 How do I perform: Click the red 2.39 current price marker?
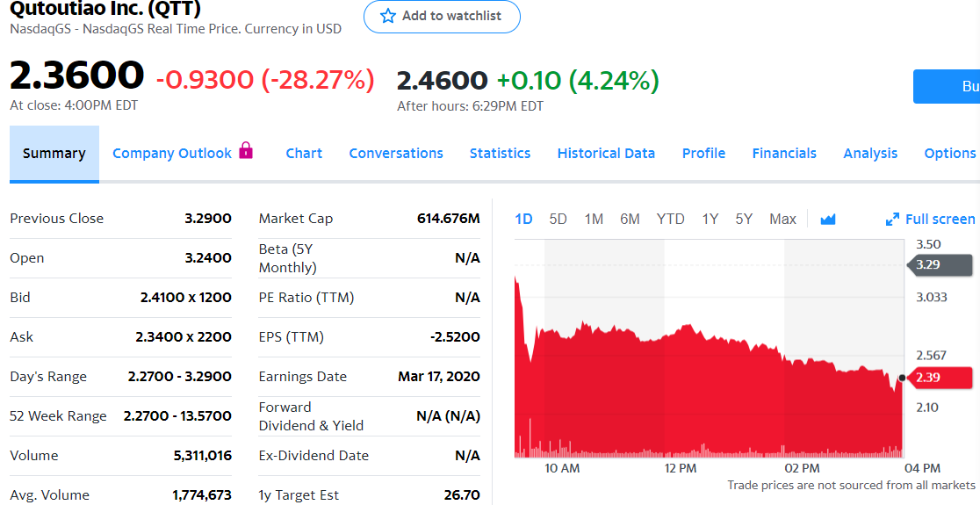pos(940,378)
